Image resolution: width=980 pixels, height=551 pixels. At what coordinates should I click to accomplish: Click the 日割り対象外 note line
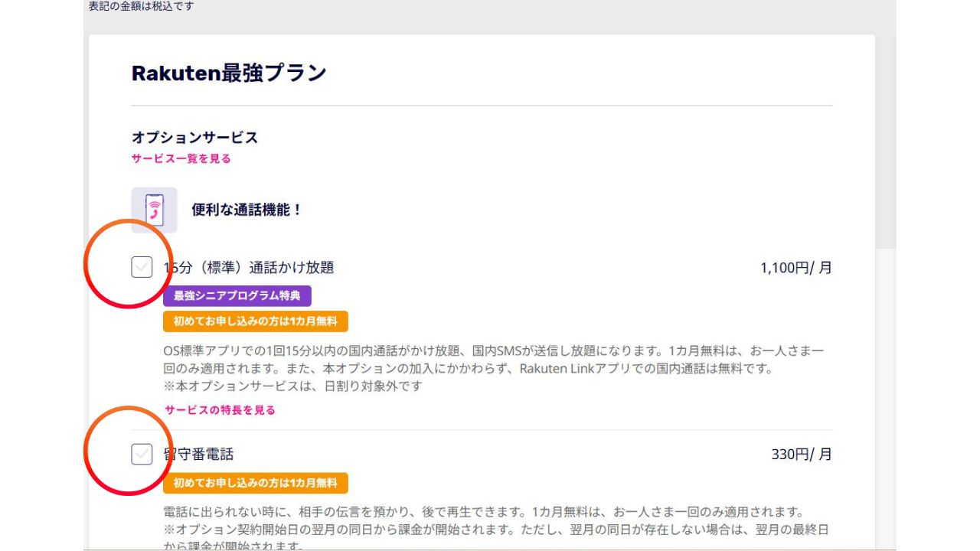(x=293, y=386)
